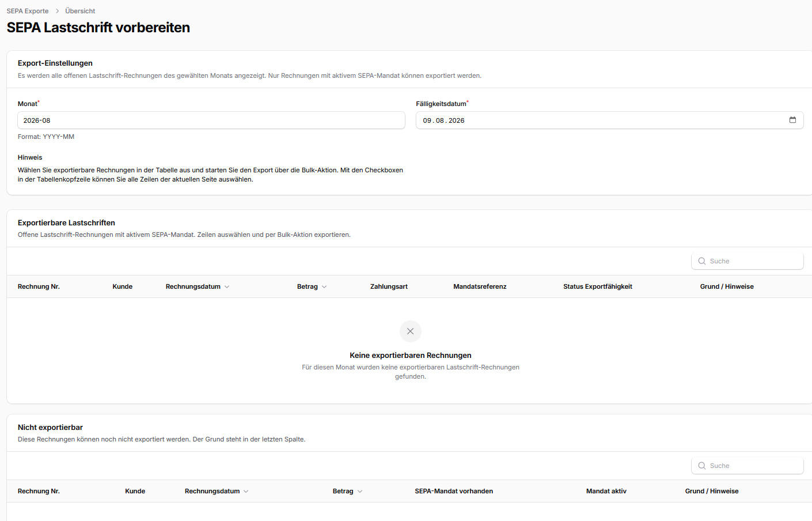812x521 pixels.
Task: Click the Suche field in Nicht exportierbar
Action: [748, 466]
